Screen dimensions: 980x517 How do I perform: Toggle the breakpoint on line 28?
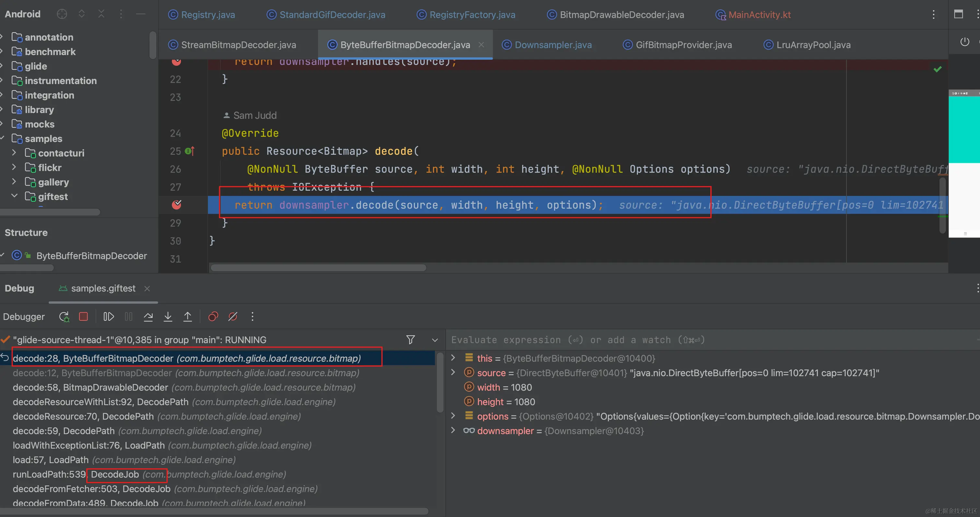tap(177, 205)
